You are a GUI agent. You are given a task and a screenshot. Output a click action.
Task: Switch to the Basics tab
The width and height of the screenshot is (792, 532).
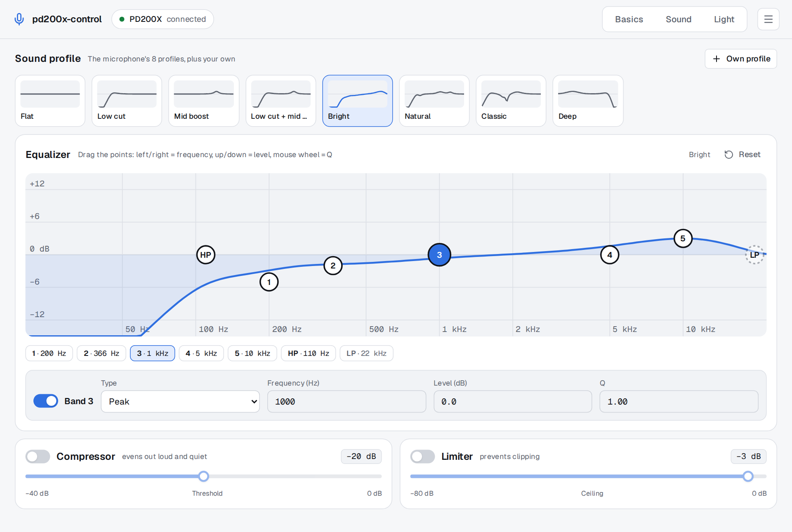pyautogui.click(x=629, y=19)
